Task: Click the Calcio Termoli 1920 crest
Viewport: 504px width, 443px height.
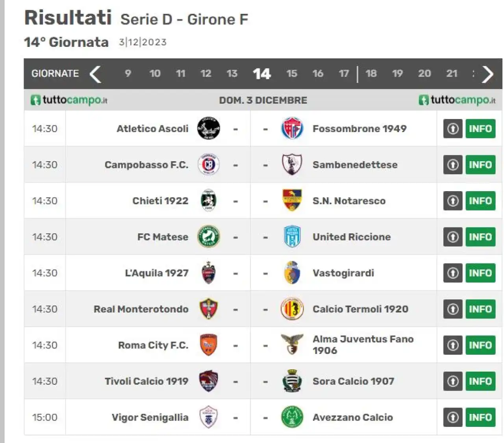Action: [292, 309]
